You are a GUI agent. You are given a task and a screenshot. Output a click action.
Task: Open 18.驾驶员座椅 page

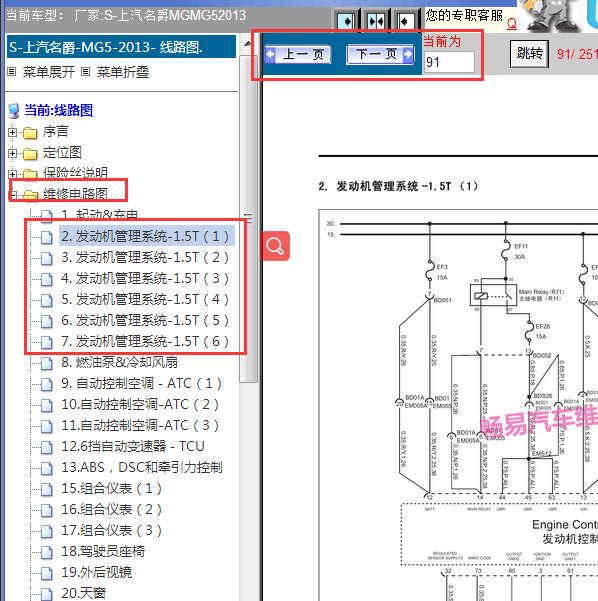point(103,551)
